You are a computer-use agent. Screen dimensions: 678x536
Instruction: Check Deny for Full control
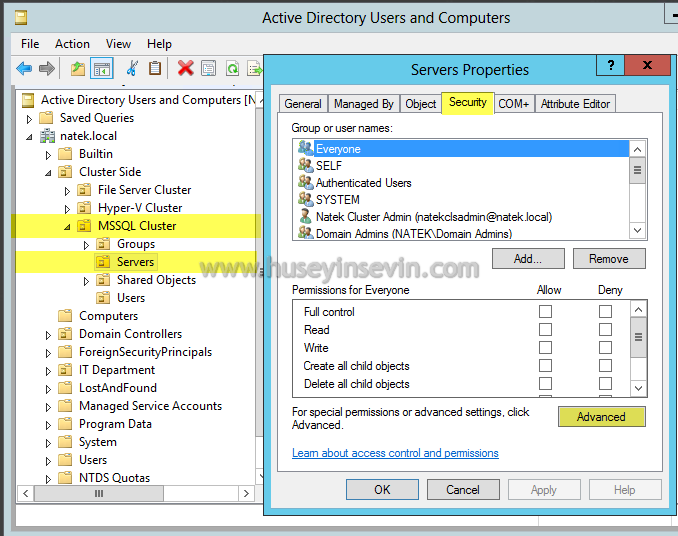pos(605,311)
